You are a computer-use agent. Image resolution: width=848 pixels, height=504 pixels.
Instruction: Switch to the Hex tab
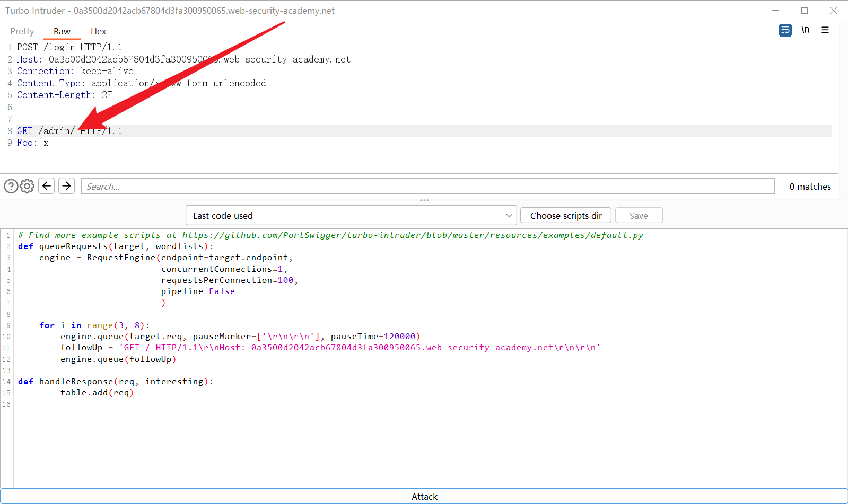click(x=98, y=31)
